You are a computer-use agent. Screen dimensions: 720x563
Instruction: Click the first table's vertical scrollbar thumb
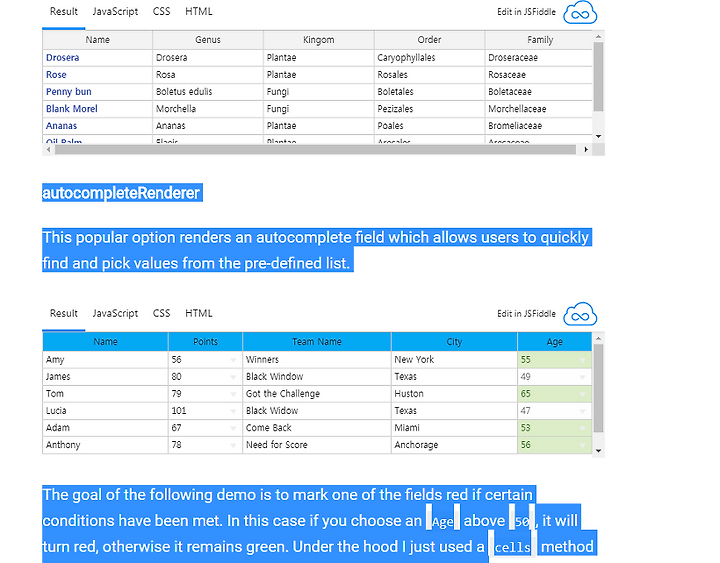[598, 76]
